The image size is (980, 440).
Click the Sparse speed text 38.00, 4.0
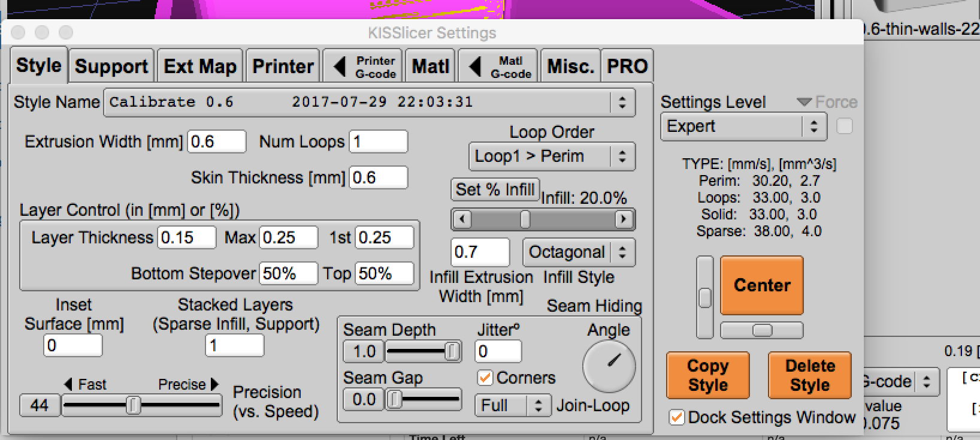coord(788,231)
